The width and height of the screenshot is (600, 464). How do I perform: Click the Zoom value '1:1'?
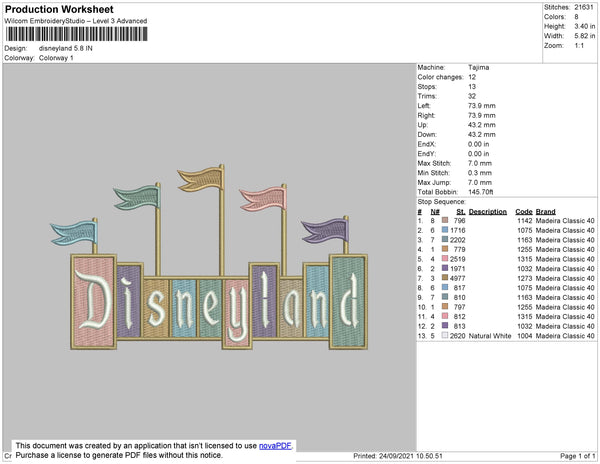(x=579, y=46)
